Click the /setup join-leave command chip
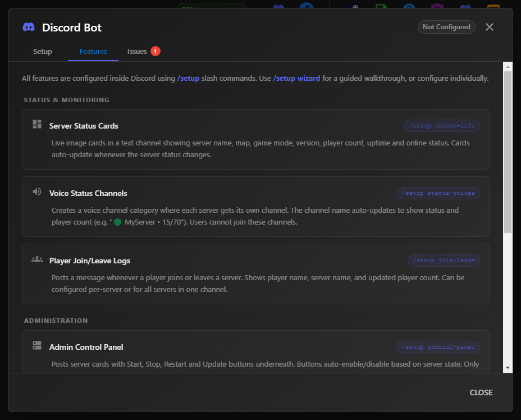The height and width of the screenshot is (420, 521). (x=444, y=261)
